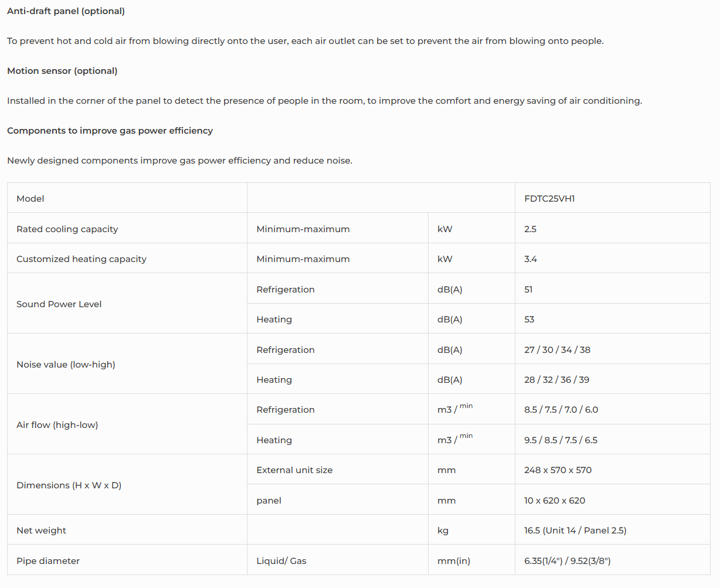The image size is (720, 588).
Task: Click the Anti-draft panel (optional) heading
Action: [x=66, y=11]
